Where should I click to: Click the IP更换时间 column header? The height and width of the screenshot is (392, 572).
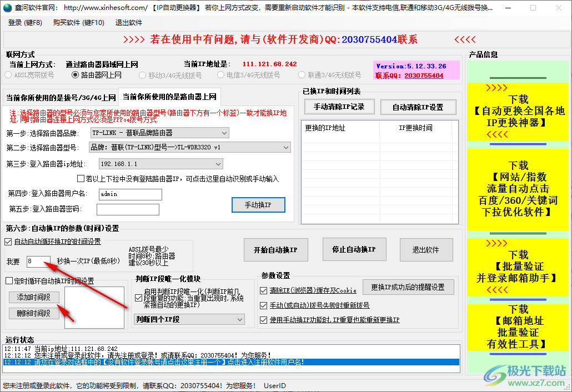tap(415, 128)
